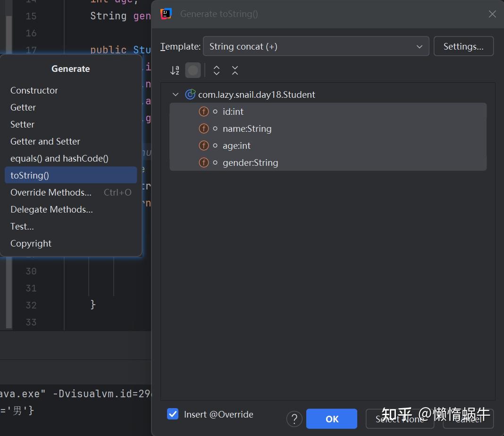504x436 pixels.
Task: Select the name:String field row
Action: 328,128
